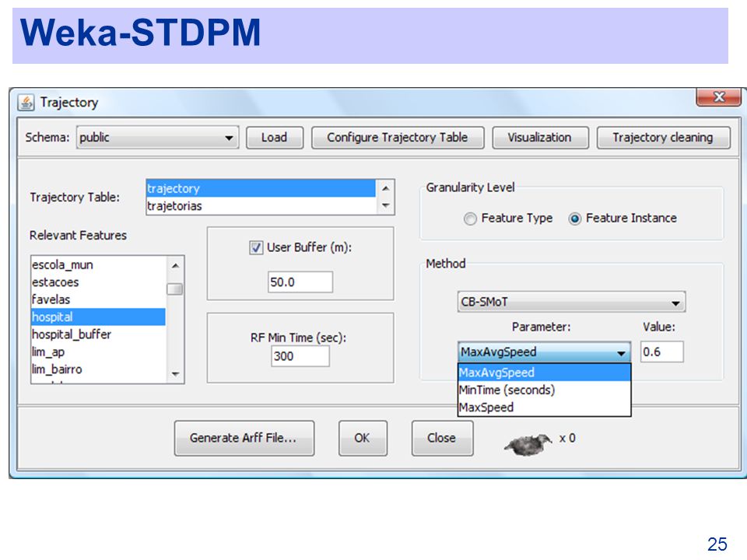The height and width of the screenshot is (560, 747).
Task: Open the Schema dropdown showing public
Action: pos(157,138)
